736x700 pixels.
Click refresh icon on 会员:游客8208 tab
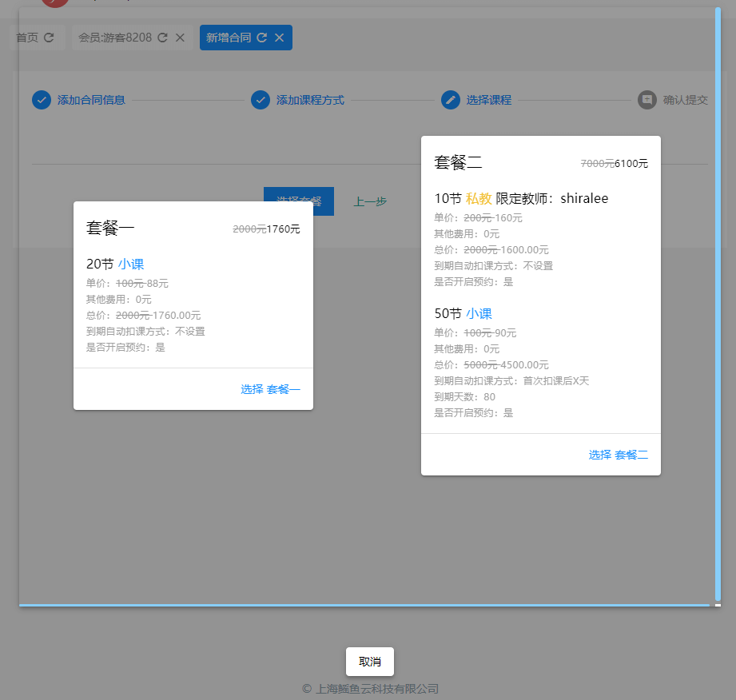pyautogui.click(x=162, y=38)
